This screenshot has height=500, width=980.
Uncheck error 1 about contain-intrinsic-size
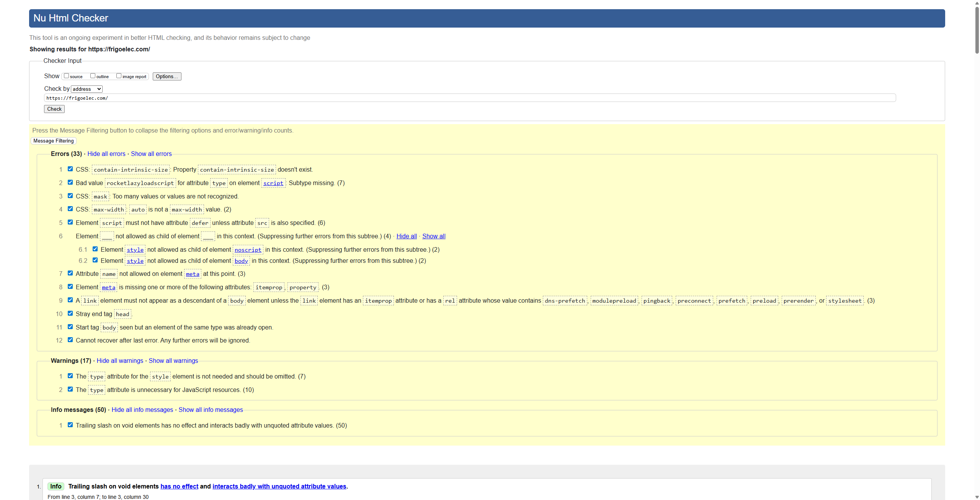(70, 169)
